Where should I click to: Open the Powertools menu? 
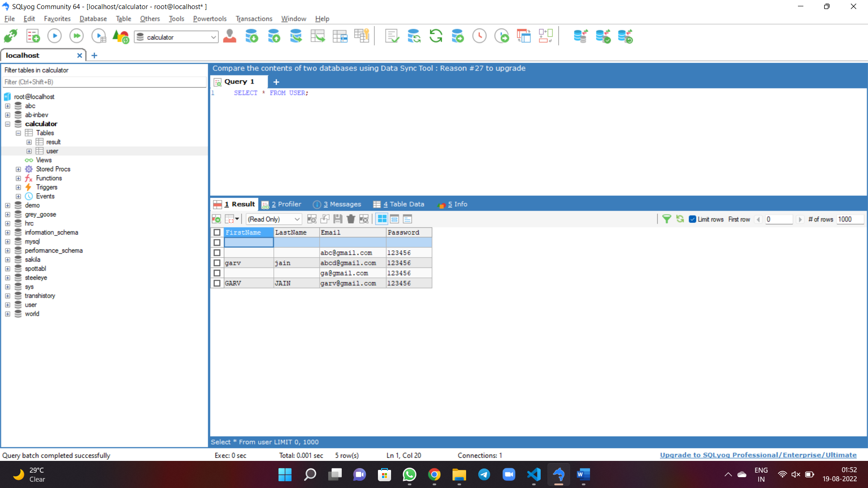(x=210, y=19)
